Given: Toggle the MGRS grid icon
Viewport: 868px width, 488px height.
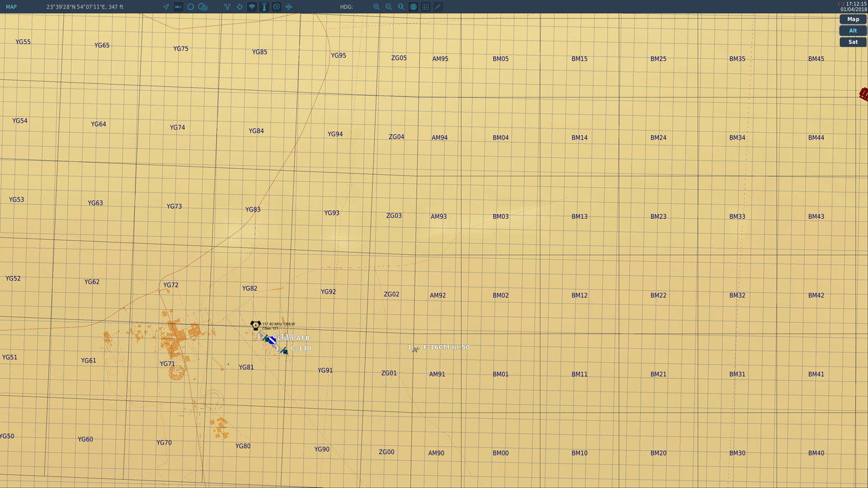Looking at the screenshot, I should [426, 7].
